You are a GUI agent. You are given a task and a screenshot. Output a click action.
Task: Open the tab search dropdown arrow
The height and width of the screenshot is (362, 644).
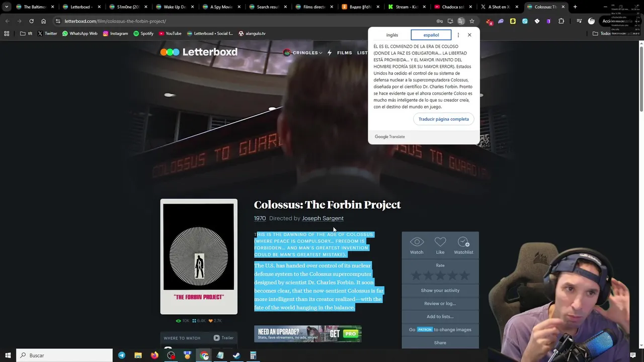[x=7, y=7]
